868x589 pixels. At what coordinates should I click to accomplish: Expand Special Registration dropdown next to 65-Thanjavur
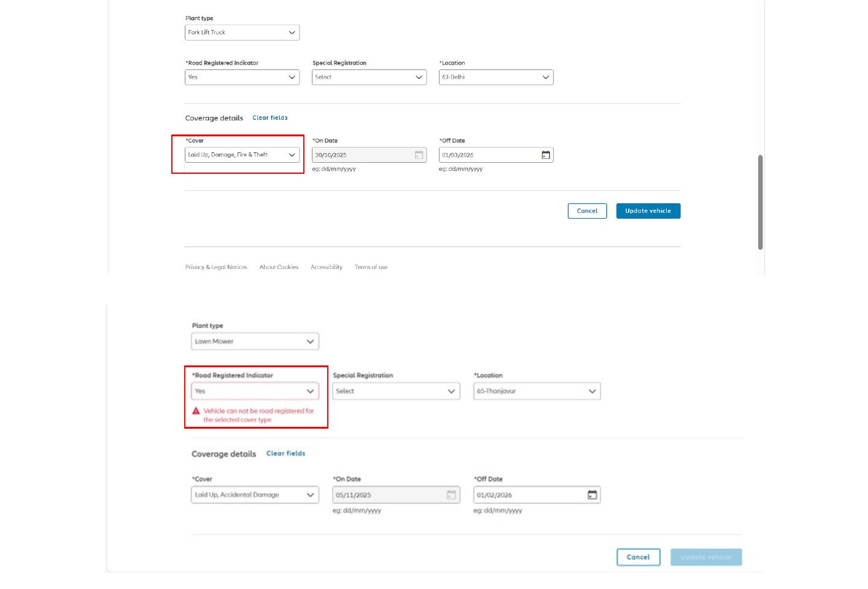coord(396,391)
